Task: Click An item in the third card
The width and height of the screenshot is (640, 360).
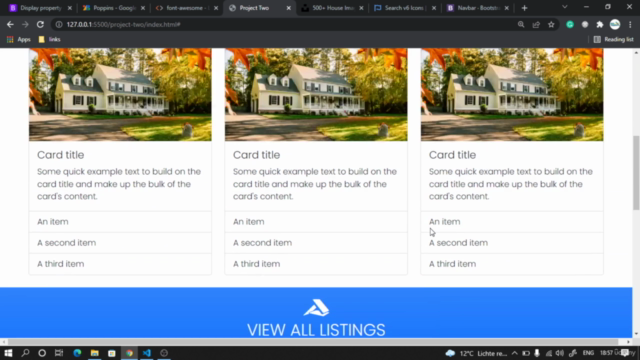Action: (512, 222)
